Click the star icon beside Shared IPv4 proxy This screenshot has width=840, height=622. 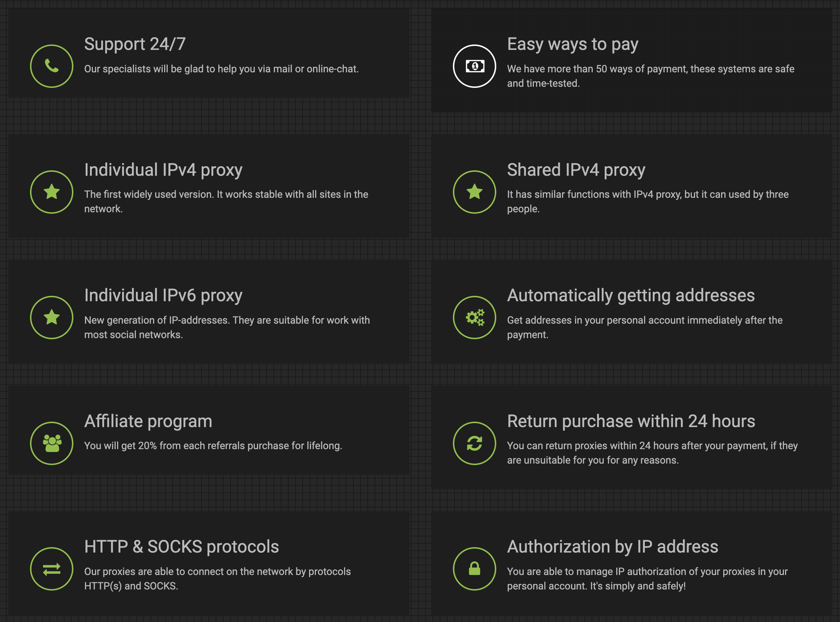[x=475, y=192]
